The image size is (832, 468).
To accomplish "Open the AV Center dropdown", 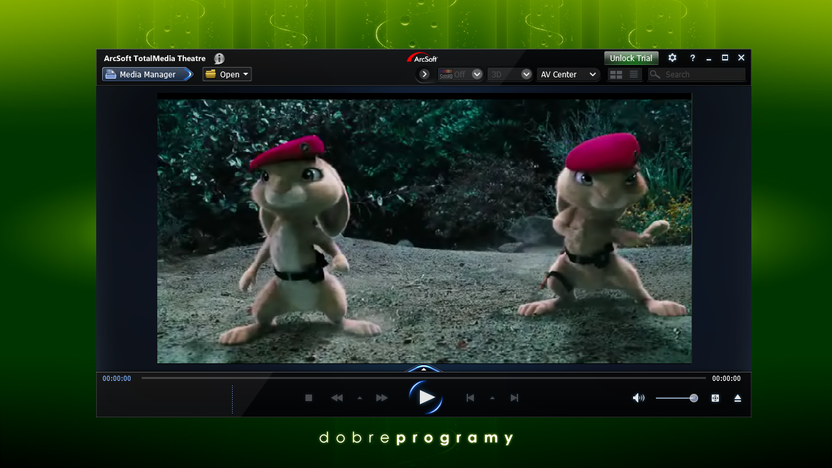I will (568, 74).
